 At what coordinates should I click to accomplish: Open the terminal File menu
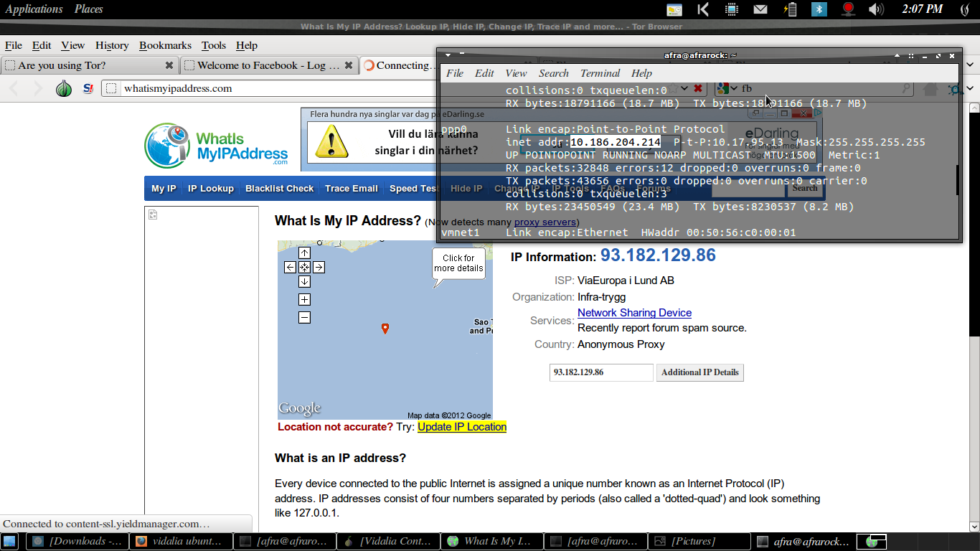[x=455, y=73]
